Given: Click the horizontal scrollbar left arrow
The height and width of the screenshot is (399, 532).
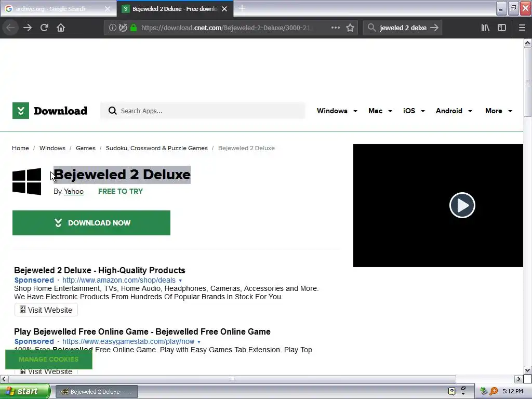Looking at the screenshot, I should click(x=4, y=379).
